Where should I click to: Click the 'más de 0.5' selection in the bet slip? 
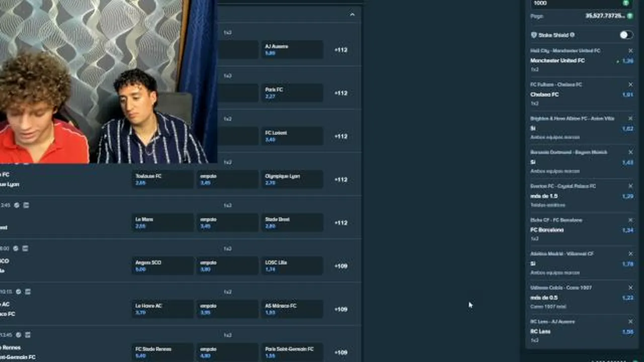(544, 298)
